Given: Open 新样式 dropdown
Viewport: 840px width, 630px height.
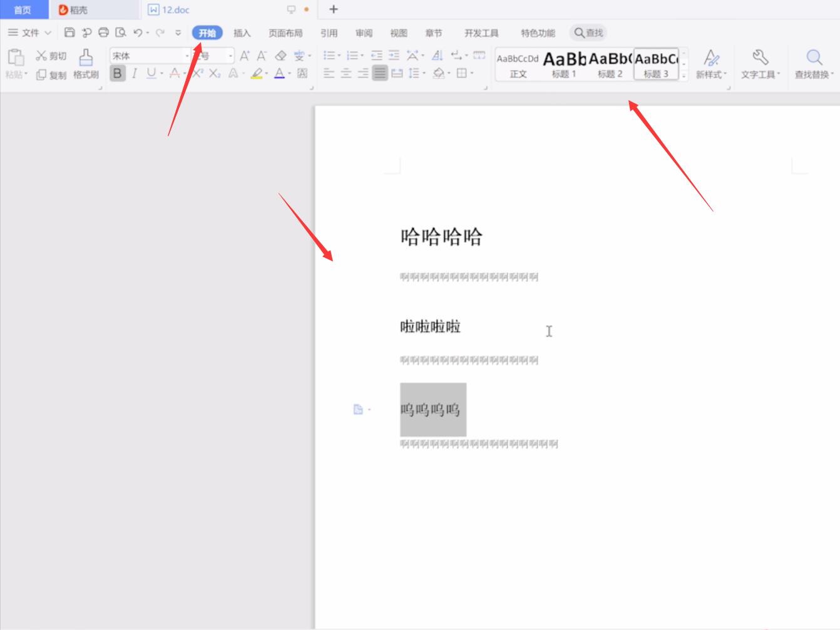Looking at the screenshot, I should coord(711,65).
